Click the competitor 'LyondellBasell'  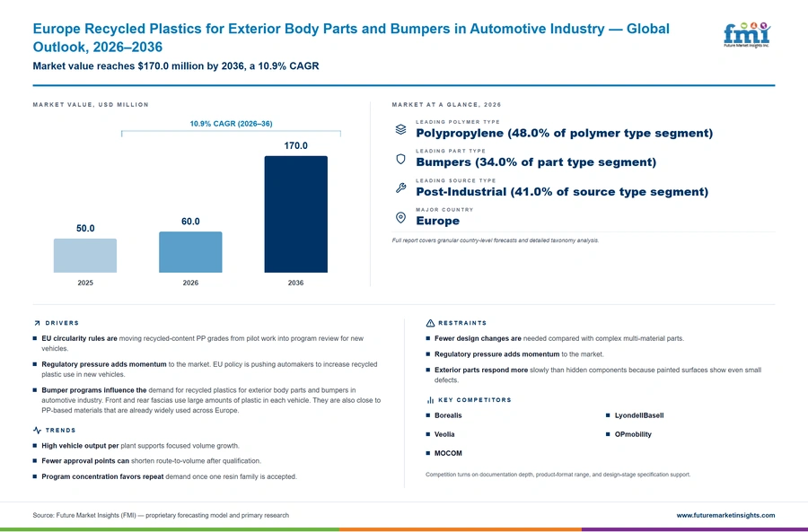coord(639,415)
